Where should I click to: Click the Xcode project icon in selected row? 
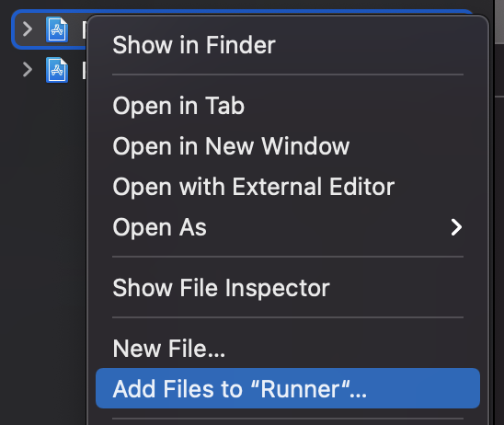point(57,29)
